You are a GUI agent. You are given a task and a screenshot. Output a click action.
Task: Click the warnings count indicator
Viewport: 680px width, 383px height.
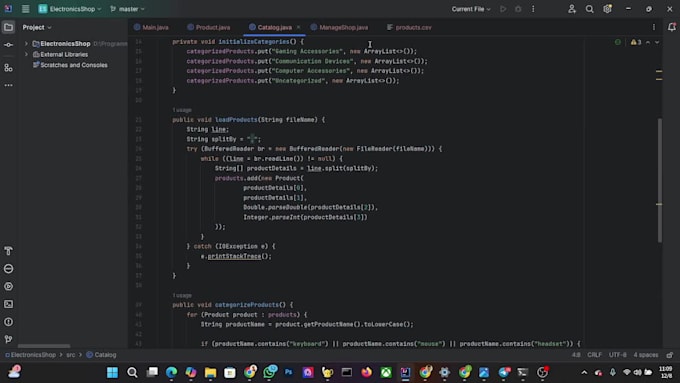point(636,42)
